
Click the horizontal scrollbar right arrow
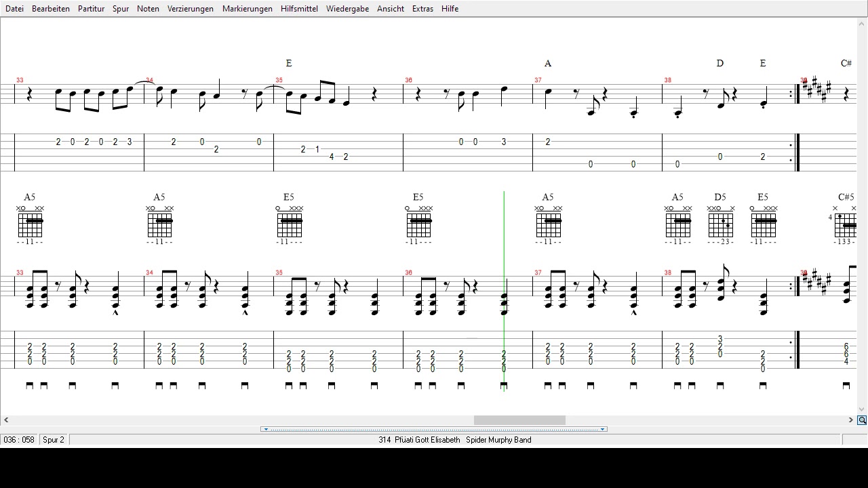click(851, 420)
